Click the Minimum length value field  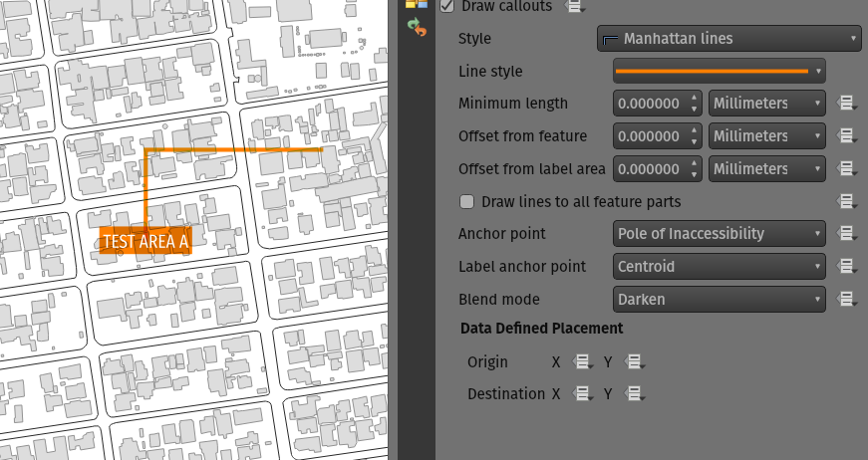coord(649,104)
